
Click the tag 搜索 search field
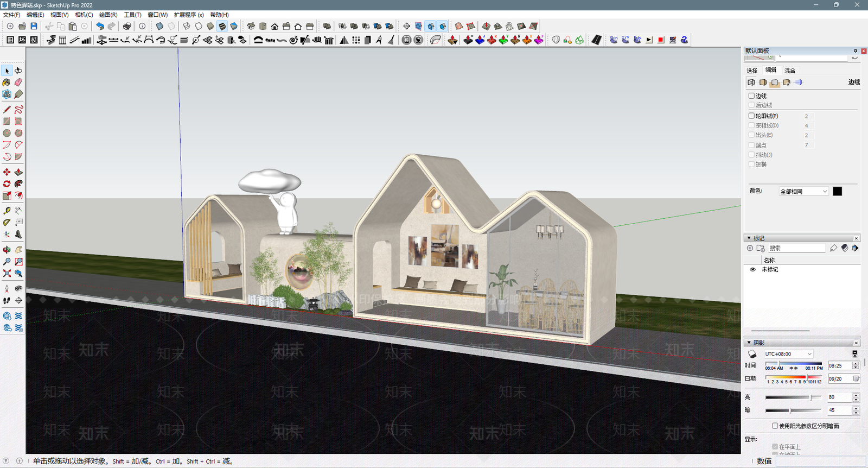[x=796, y=248]
